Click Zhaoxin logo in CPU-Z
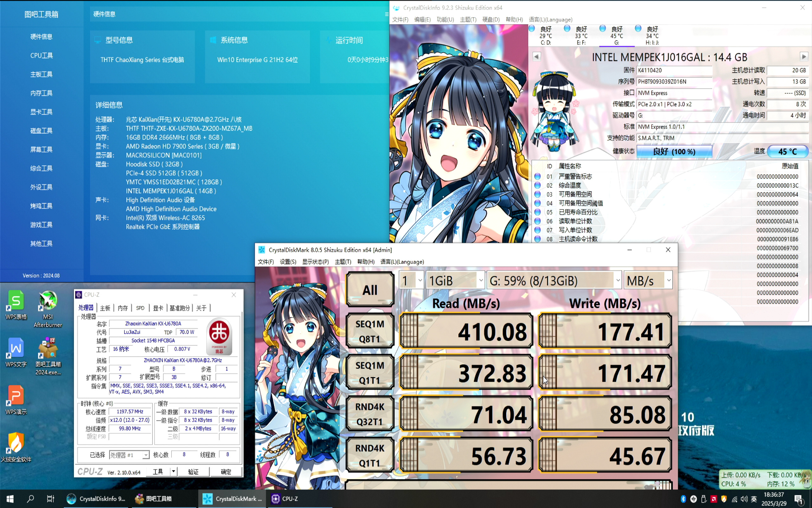This screenshot has width=812, height=508. 219,336
